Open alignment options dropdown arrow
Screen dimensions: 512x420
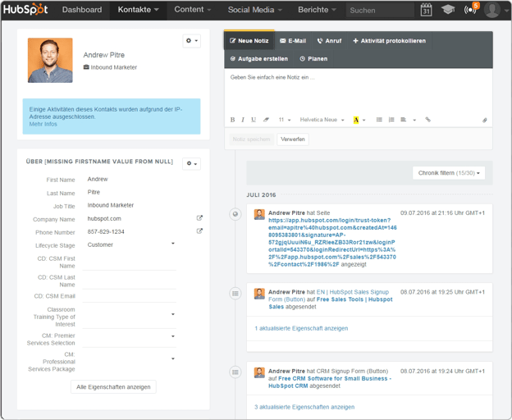pos(414,120)
